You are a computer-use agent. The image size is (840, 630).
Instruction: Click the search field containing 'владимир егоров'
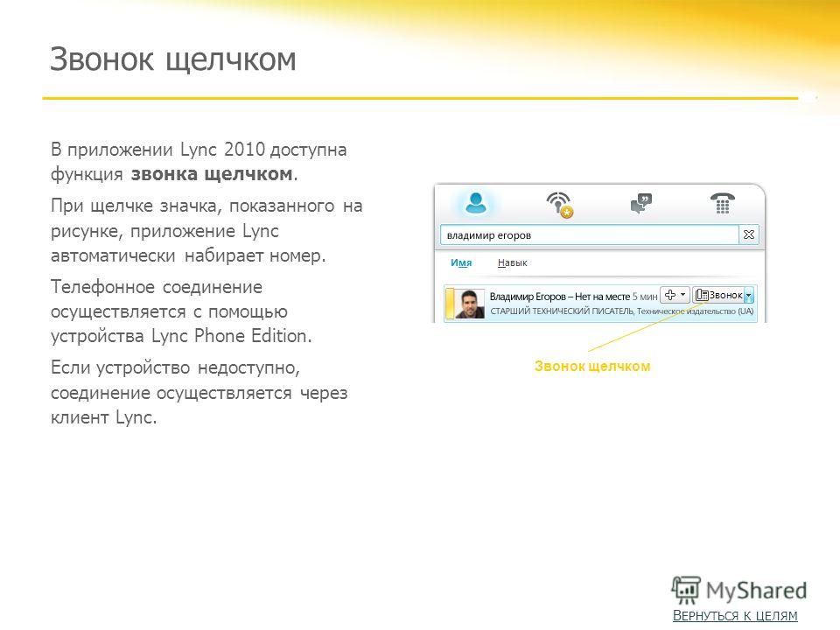(x=589, y=235)
